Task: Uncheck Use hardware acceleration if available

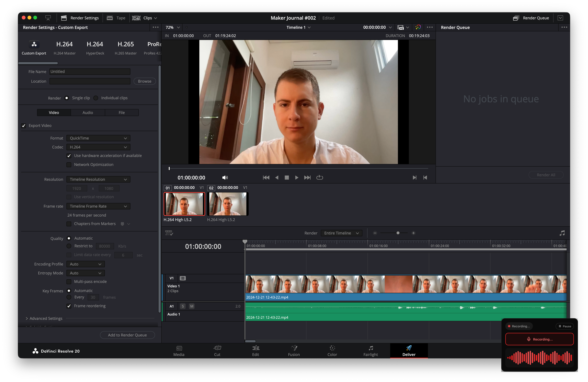Action: 69,156
